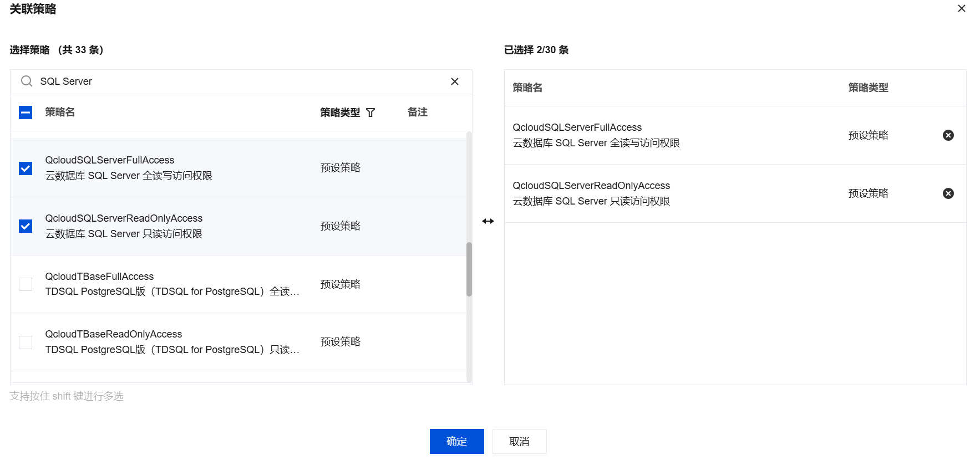Click the 已选择 2/30 条 heading
The width and height of the screenshot is (980, 460).
pyautogui.click(x=536, y=50)
